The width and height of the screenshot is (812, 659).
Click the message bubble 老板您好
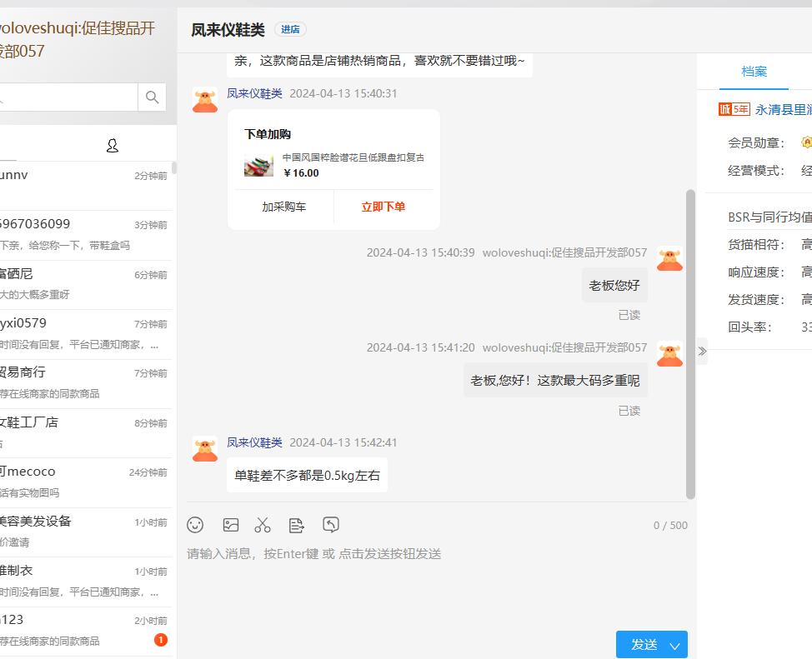pyautogui.click(x=614, y=285)
